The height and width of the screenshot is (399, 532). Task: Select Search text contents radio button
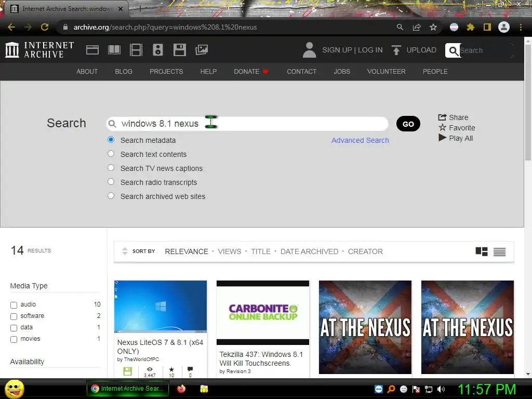[111, 154]
